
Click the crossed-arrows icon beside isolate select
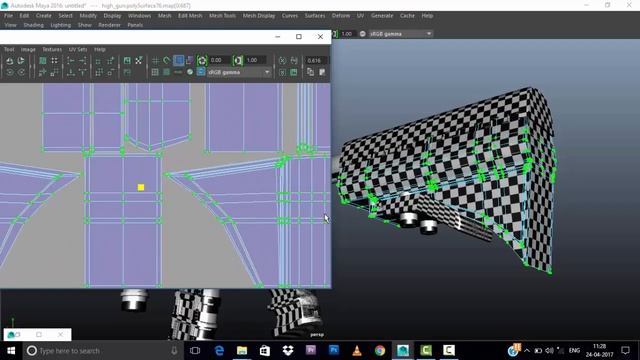coord(139,61)
